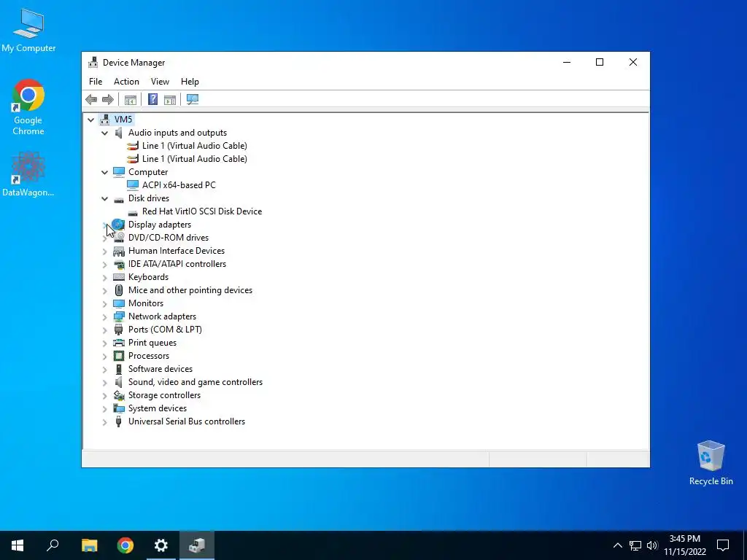Viewport: 747px width, 560px height.
Task: Click the System devices icon
Action: (119, 408)
